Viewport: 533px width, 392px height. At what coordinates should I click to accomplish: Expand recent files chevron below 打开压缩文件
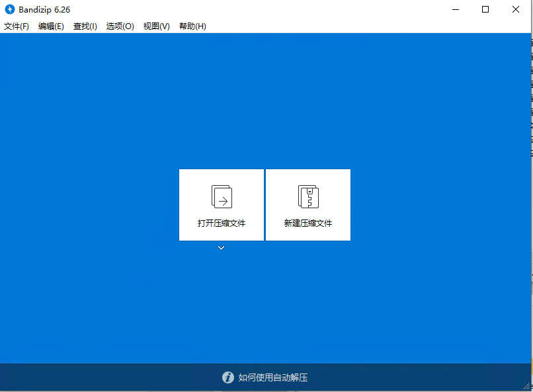(222, 248)
